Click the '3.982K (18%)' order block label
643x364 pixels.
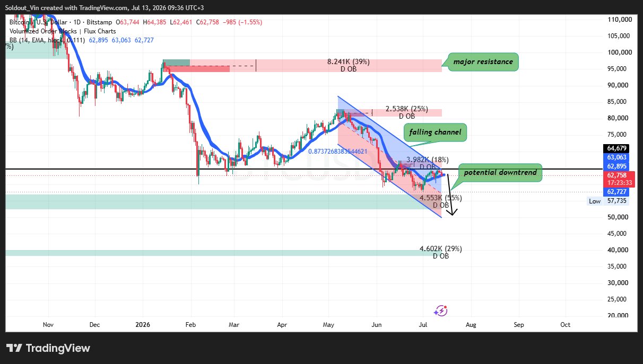[428, 159]
